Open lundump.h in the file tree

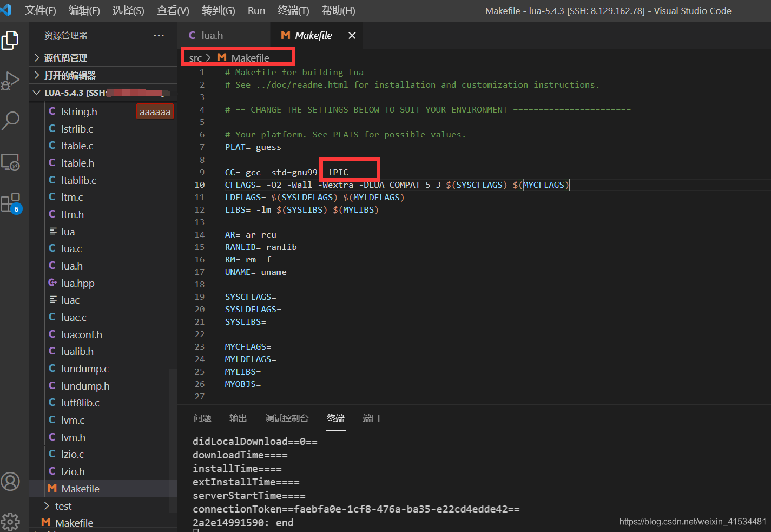85,386
